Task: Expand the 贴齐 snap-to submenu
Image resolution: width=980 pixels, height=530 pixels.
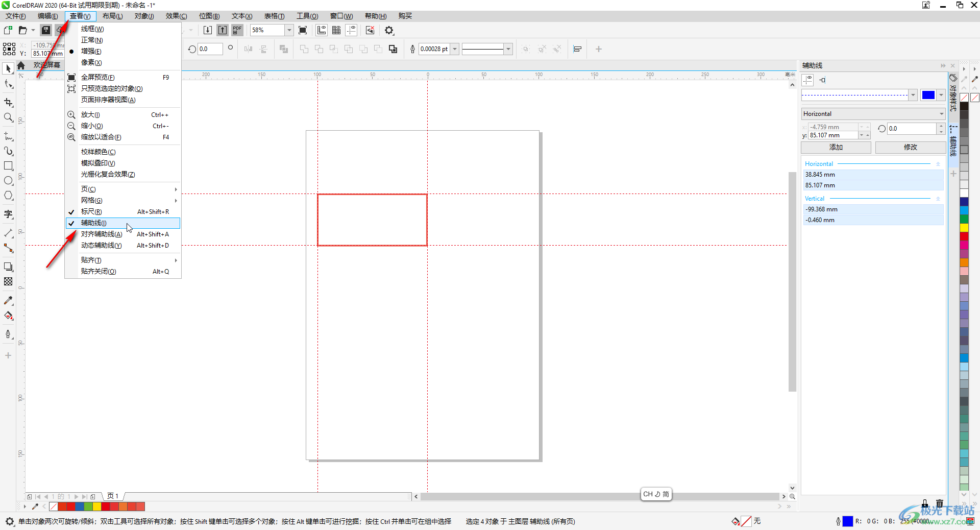Action: click(123, 260)
